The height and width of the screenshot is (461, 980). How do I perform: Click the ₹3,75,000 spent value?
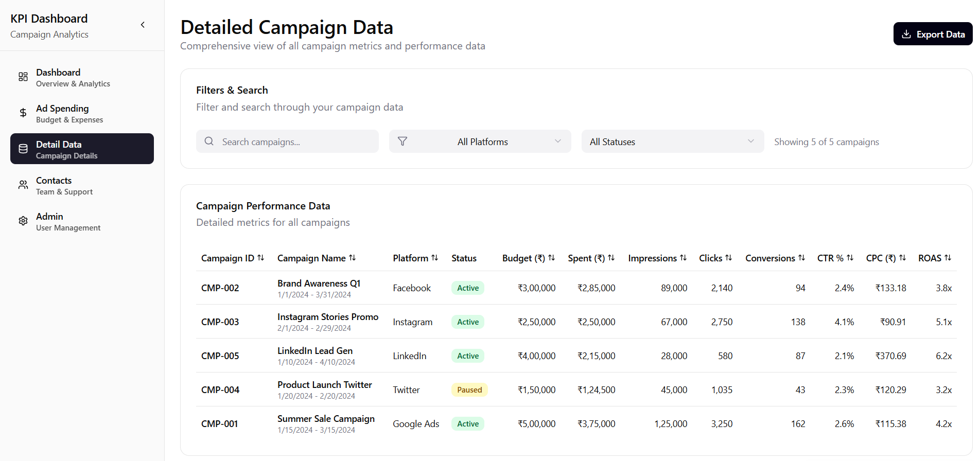tap(596, 424)
